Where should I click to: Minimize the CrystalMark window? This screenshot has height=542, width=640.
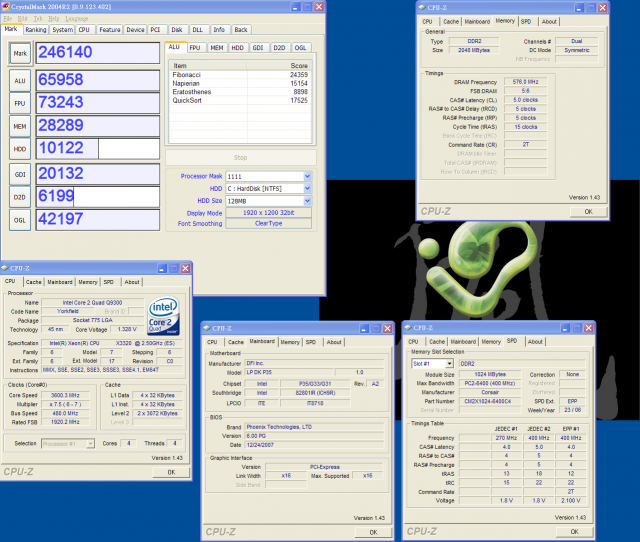point(296,7)
